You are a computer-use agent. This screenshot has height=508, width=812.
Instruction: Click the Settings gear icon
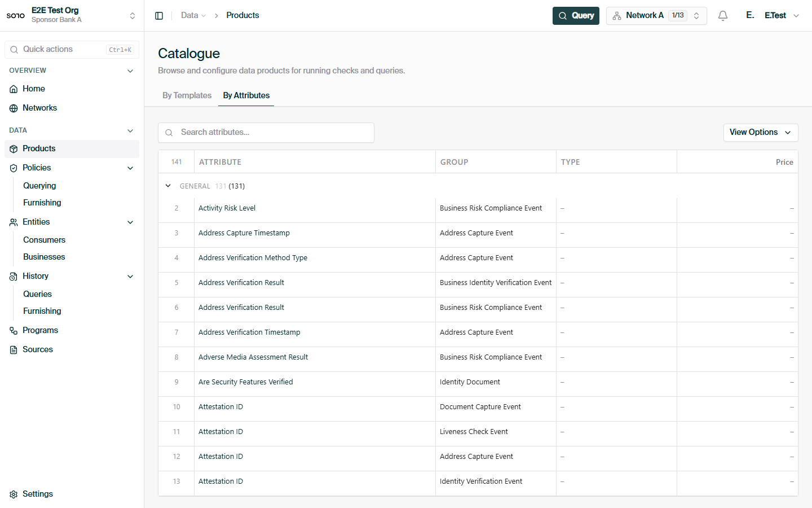coord(14,494)
